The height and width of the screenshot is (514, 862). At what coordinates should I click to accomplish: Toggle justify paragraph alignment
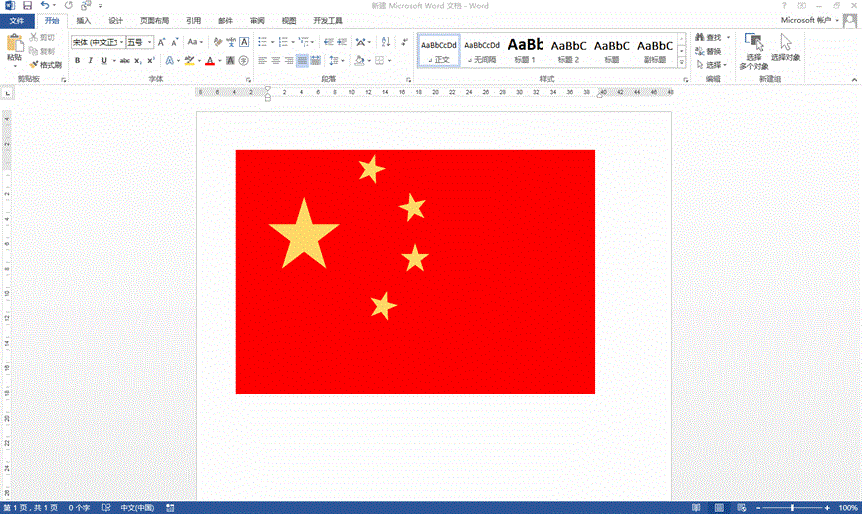(x=302, y=61)
